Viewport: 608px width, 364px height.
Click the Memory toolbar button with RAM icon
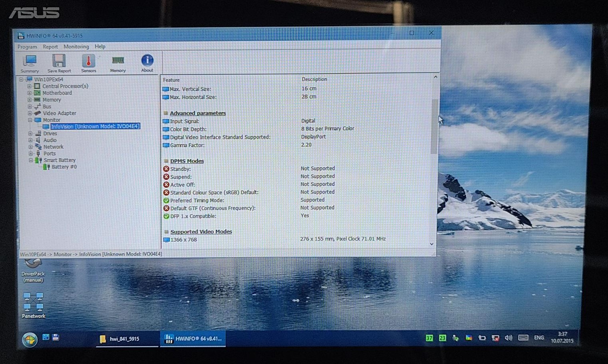point(118,64)
